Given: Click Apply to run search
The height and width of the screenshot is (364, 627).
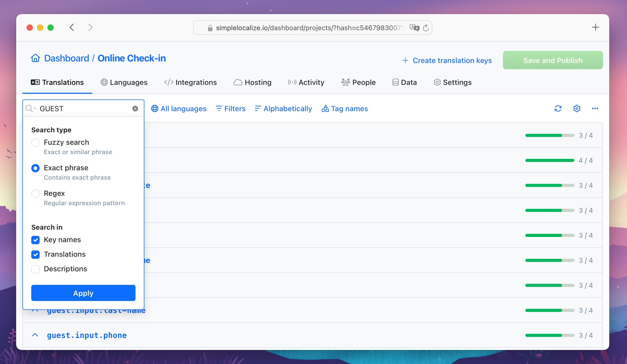Looking at the screenshot, I should pos(83,293).
